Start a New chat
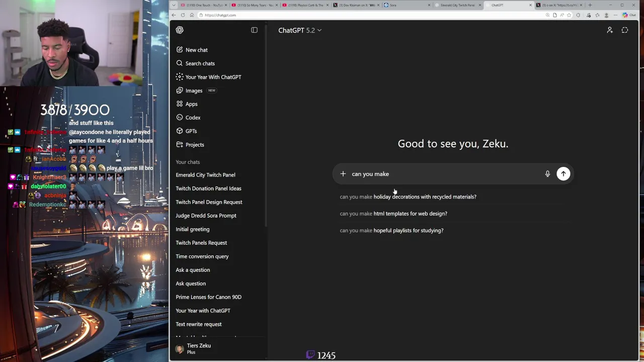644x362 pixels. [x=192, y=50]
